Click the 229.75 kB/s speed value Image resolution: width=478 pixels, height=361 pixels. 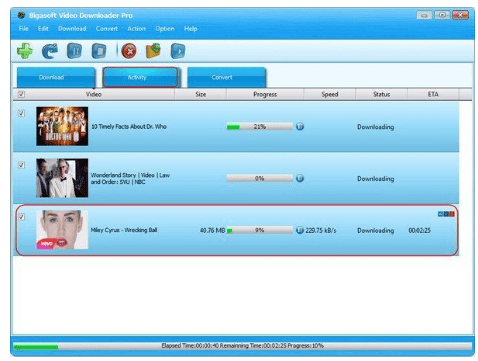pyautogui.click(x=321, y=230)
